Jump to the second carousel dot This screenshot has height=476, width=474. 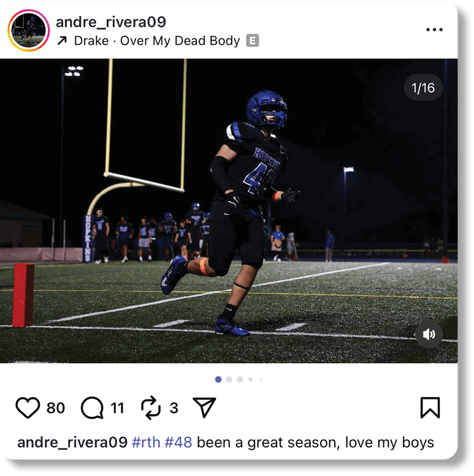[x=229, y=379]
